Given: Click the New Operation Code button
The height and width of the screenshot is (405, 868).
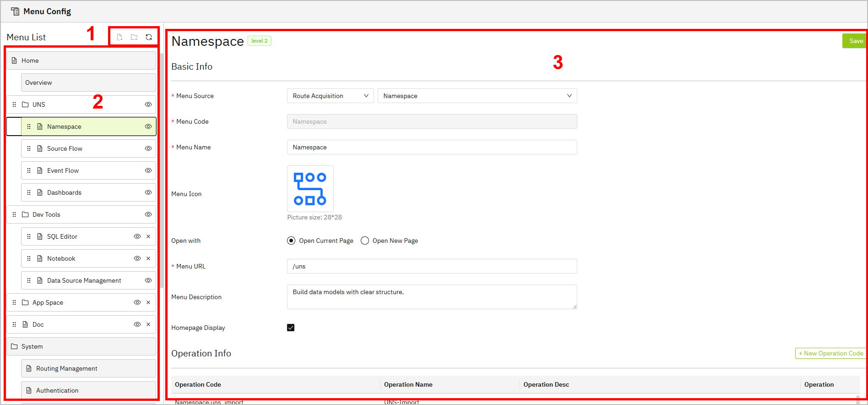Looking at the screenshot, I should tap(830, 353).
